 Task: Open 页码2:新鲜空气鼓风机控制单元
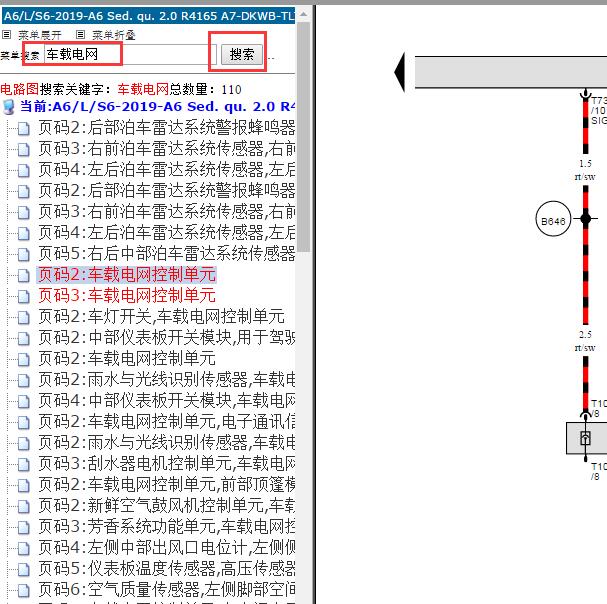pyautogui.click(x=166, y=505)
